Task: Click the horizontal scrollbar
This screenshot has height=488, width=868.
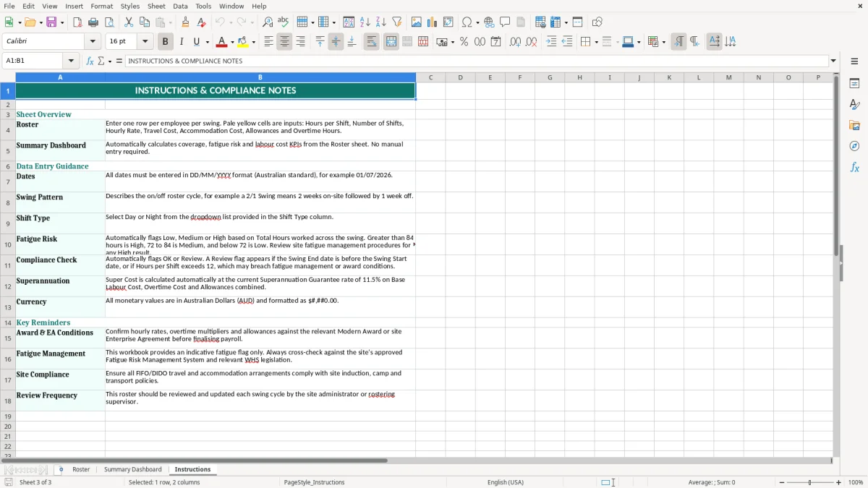Action: (x=417, y=461)
